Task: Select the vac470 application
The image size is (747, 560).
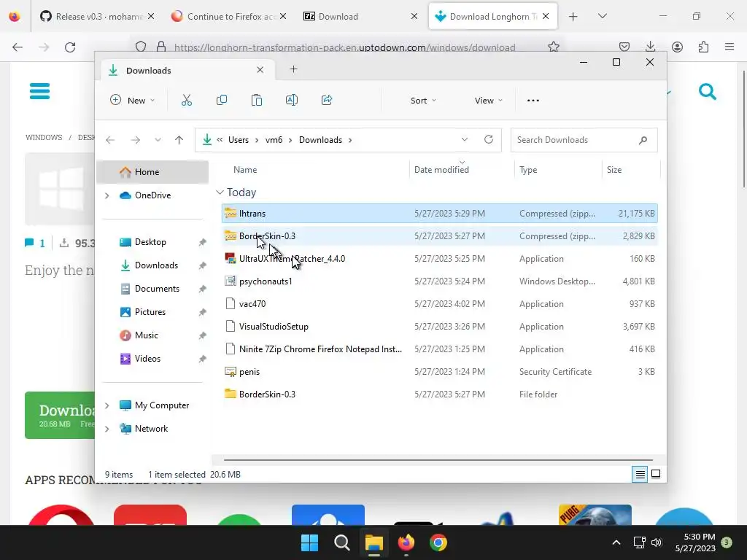Action: coord(439,304)
